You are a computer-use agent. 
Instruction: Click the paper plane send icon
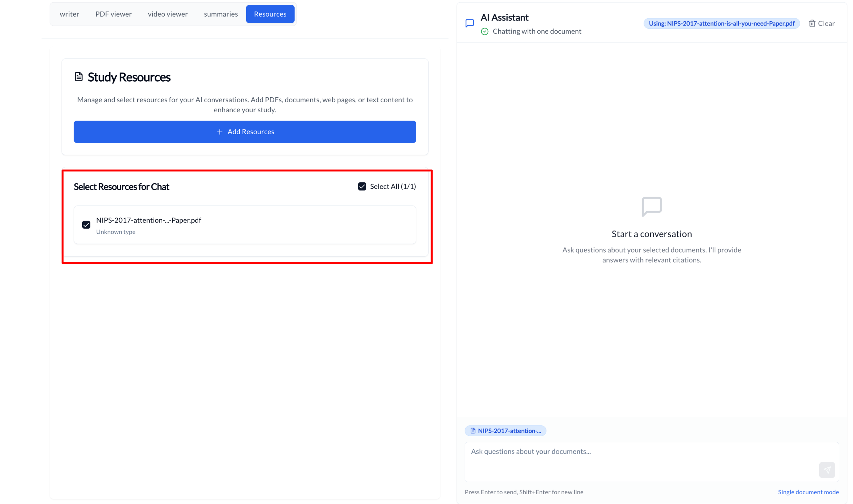[x=827, y=470]
